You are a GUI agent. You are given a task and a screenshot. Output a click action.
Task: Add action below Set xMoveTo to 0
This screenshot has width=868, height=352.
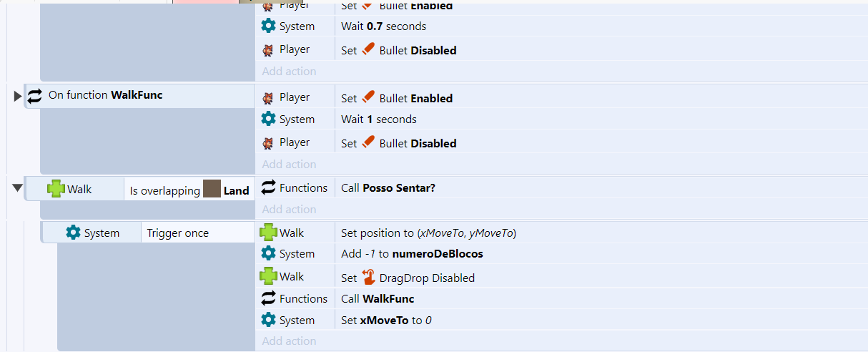[289, 341]
